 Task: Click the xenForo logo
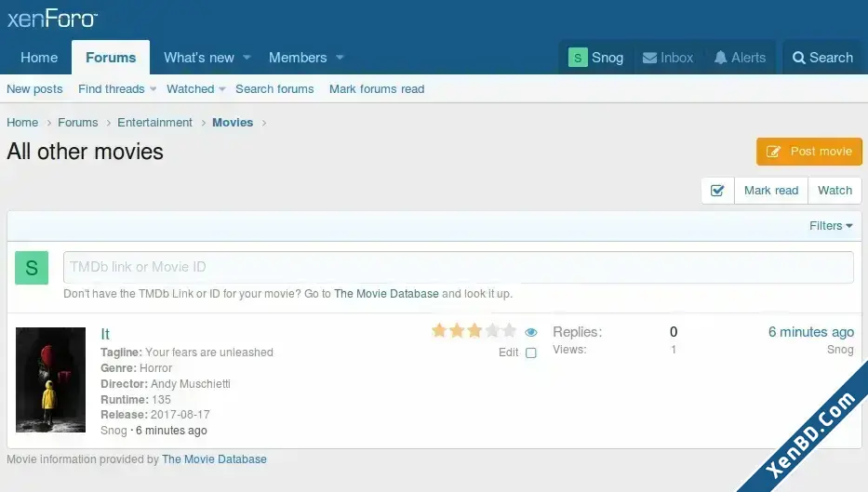(52, 19)
